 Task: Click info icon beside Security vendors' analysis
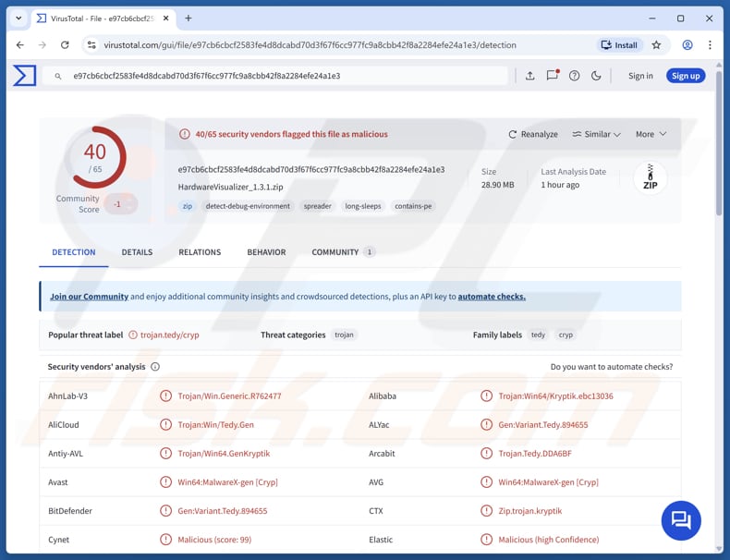[x=155, y=367]
